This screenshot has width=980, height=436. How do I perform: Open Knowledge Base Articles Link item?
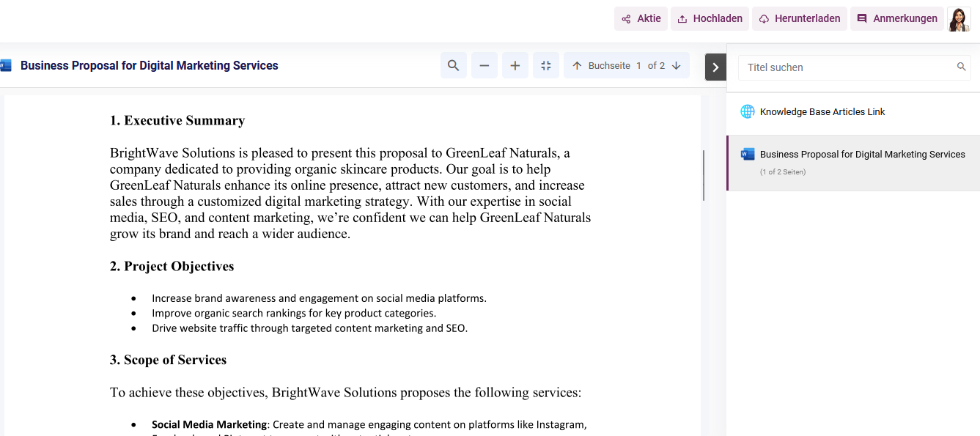[853, 112]
